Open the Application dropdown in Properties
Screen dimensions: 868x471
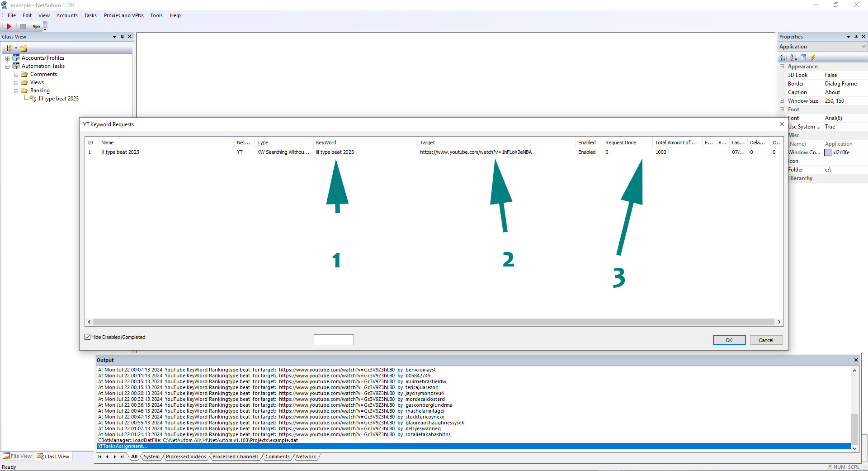(x=863, y=47)
